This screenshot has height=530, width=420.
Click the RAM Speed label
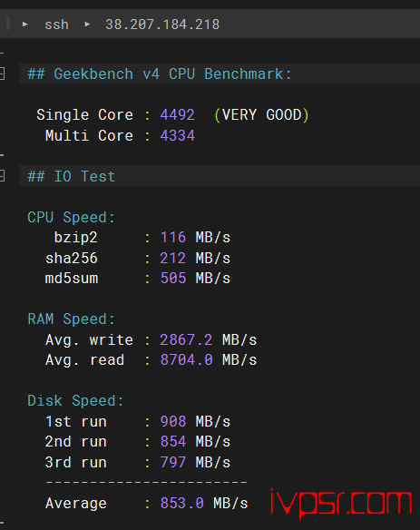click(71, 319)
